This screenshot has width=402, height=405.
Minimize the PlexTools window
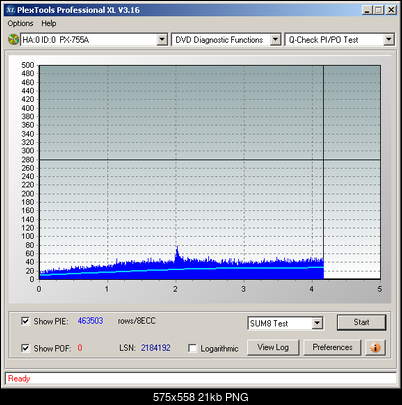pos(367,10)
